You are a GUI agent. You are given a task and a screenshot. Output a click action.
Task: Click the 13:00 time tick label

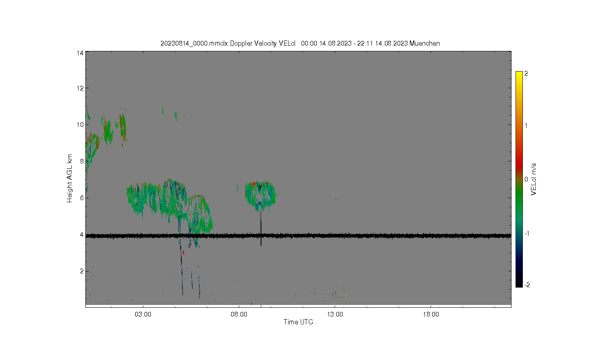click(x=335, y=314)
